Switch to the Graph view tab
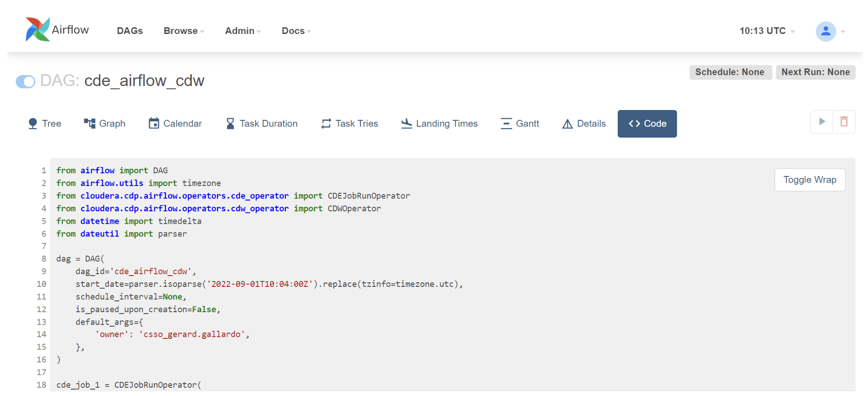Viewport: 868px width, 396px height. click(x=105, y=123)
